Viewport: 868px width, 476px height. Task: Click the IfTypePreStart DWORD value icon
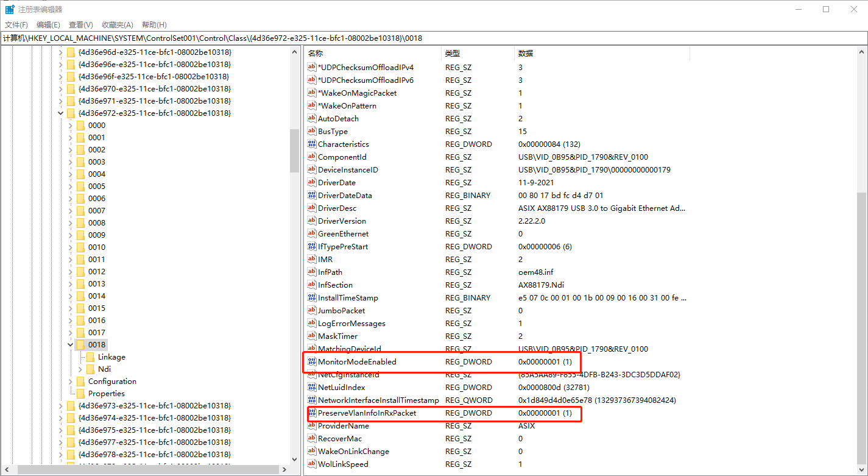coord(312,246)
